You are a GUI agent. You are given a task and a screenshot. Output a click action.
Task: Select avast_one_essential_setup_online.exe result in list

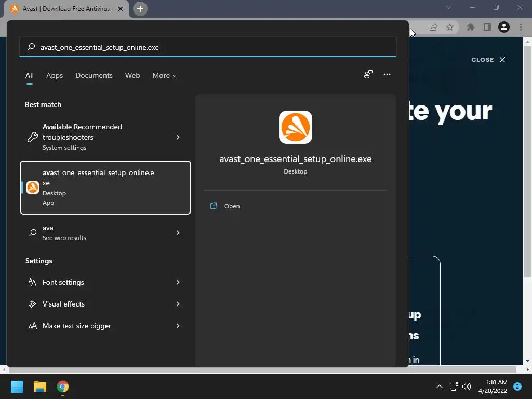click(105, 187)
